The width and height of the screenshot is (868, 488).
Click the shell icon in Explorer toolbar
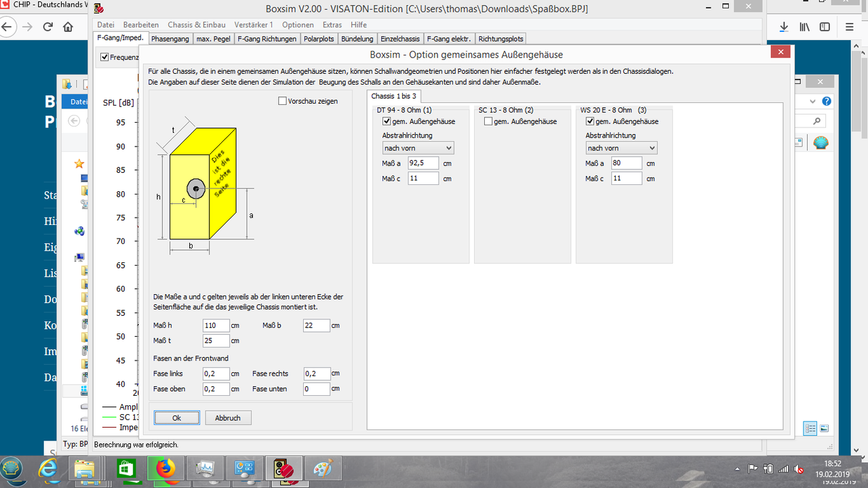tap(821, 142)
